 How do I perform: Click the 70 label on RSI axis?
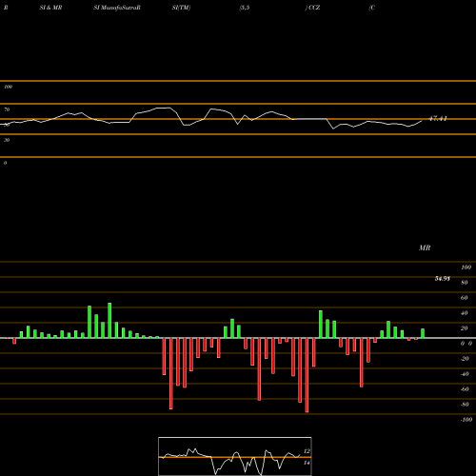click(7, 109)
